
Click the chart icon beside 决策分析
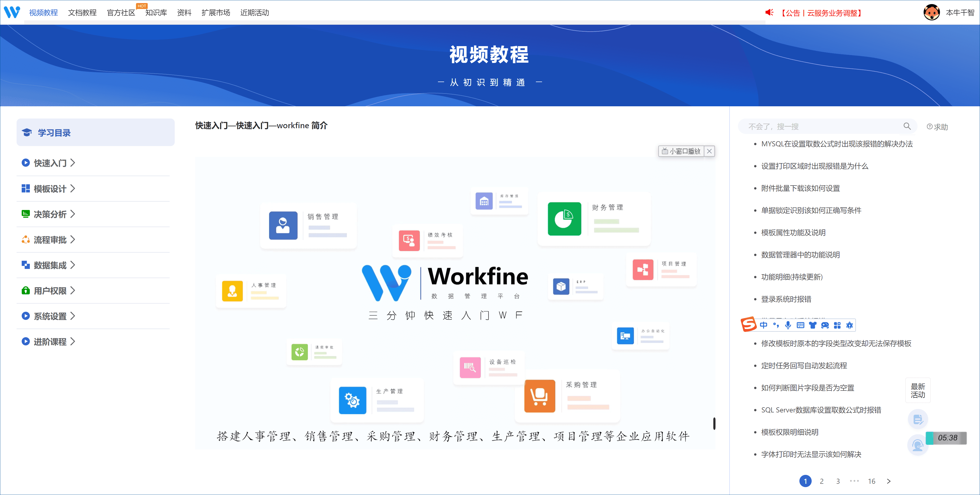tap(26, 214)
